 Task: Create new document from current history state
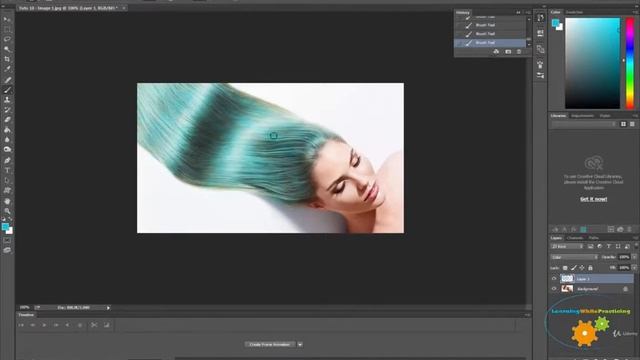496,52
